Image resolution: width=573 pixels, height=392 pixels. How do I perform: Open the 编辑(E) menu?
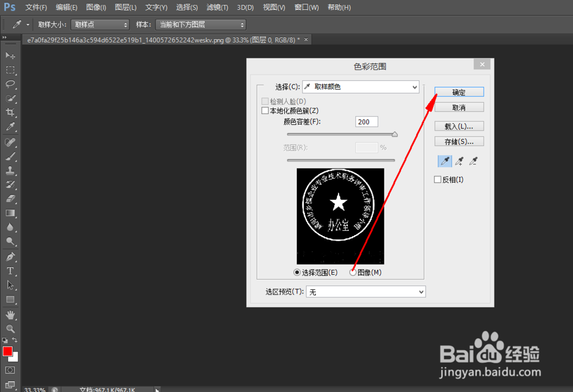(66, 7)
